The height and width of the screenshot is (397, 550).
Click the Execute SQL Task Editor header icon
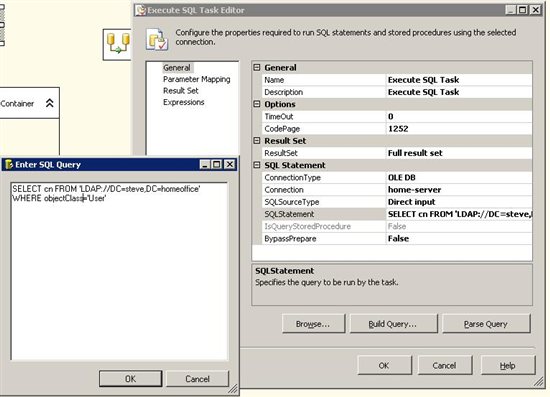point(157,40)
